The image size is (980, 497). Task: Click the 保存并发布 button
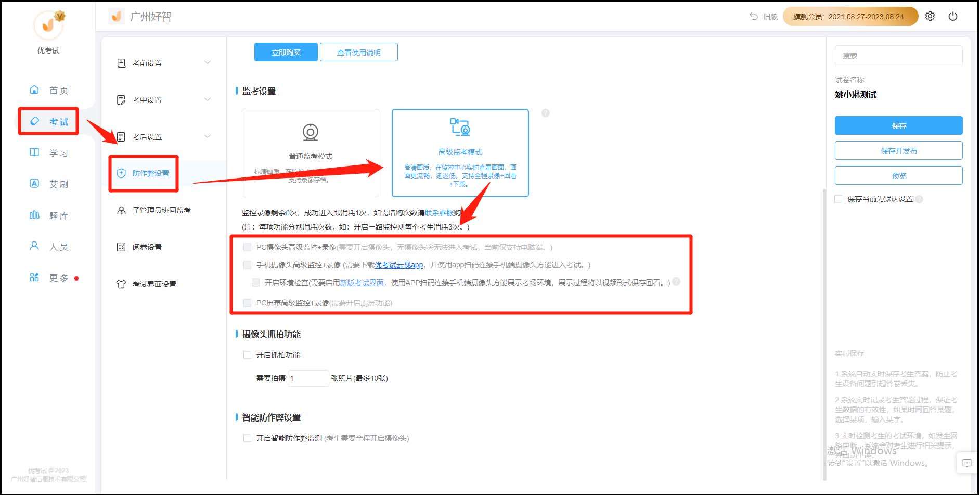point(898,150)
